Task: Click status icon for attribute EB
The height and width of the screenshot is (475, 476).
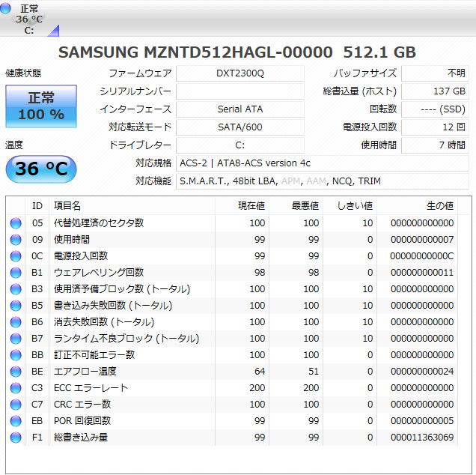Action: click(16, 421)
